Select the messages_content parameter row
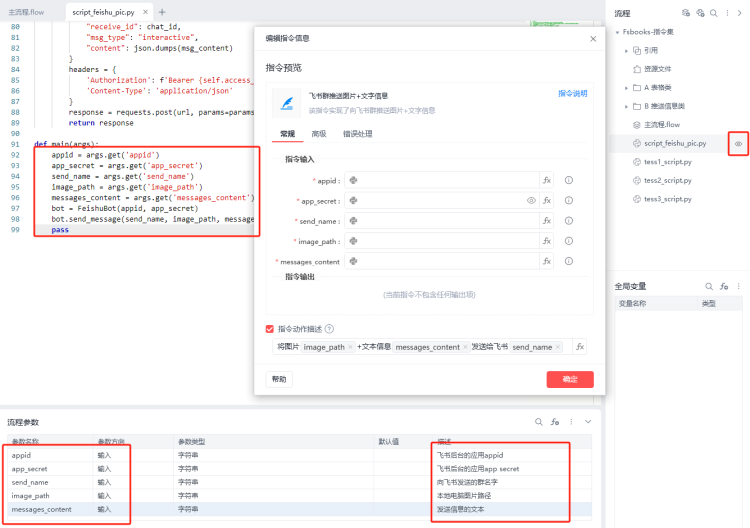Screen dimensions: 750x528 299,509
